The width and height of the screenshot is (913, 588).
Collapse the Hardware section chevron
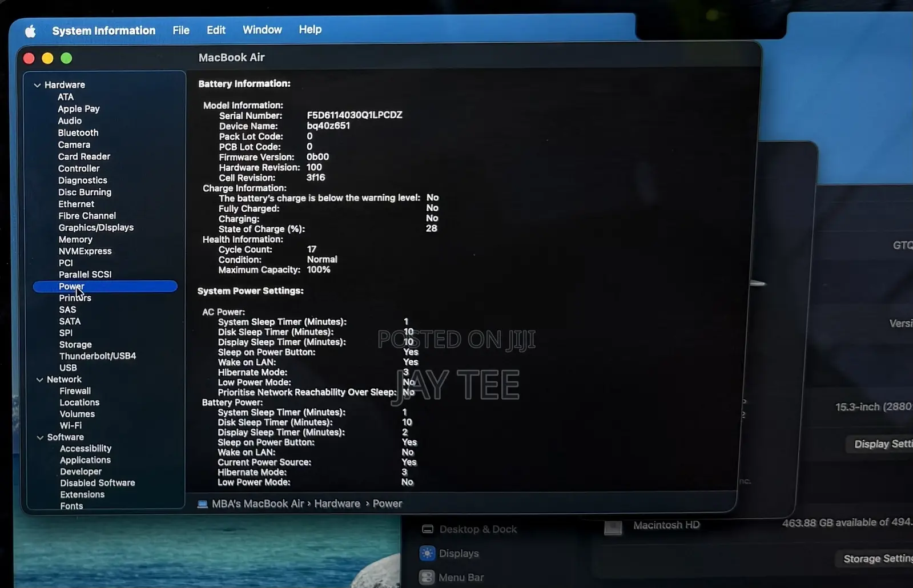[x=37, y=85]
